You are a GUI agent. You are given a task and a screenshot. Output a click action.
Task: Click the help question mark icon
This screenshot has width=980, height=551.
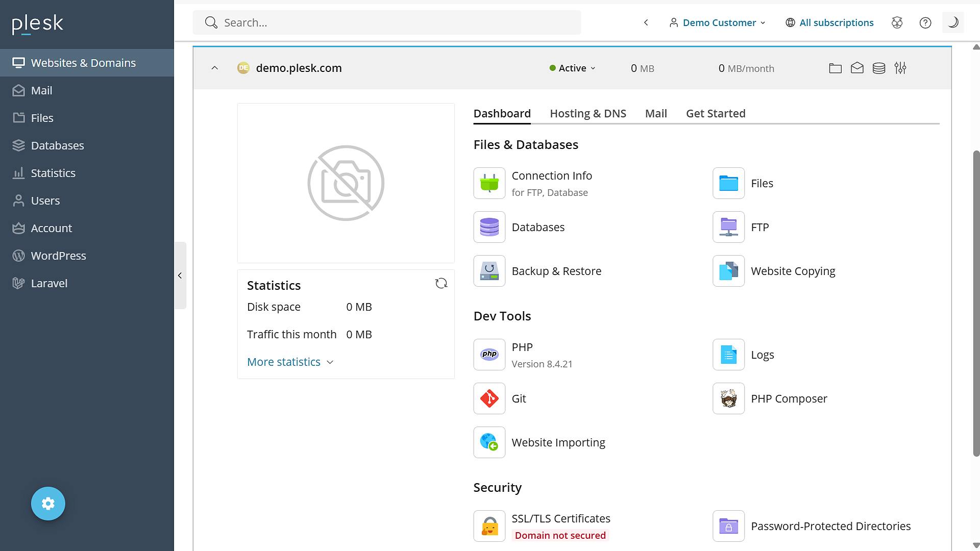925,22
